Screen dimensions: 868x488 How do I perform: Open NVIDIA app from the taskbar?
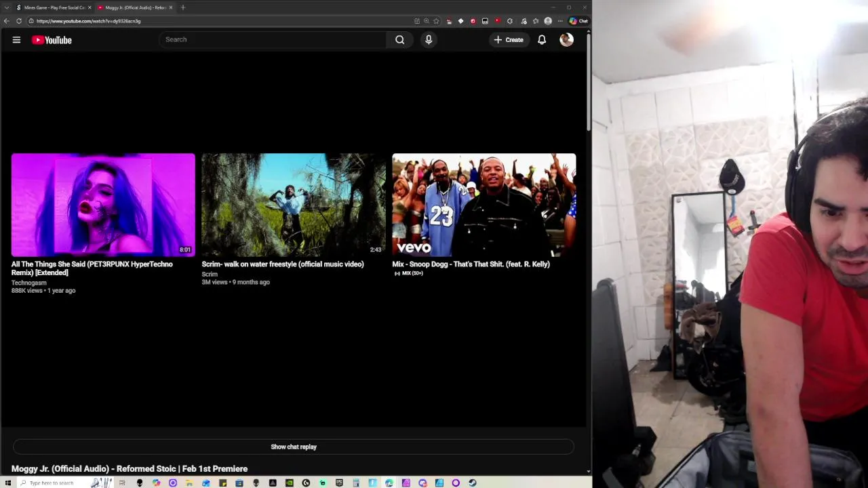290,483
